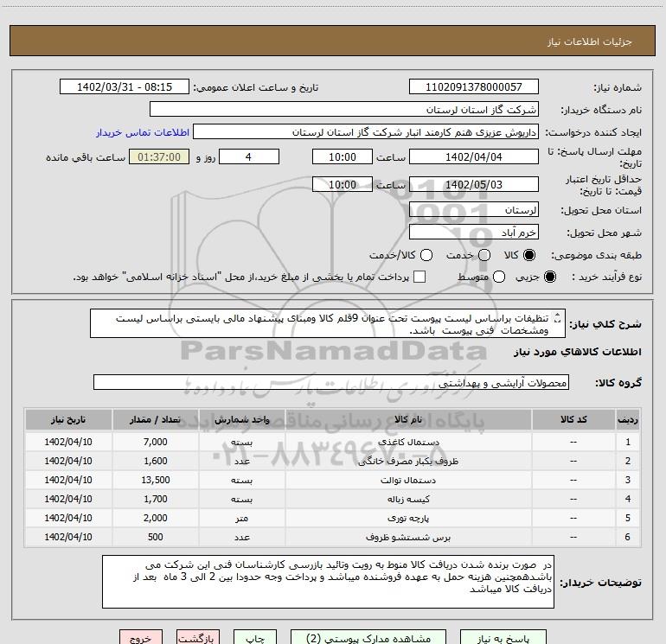Click the شماره نیاز field 1102091378000057
Image resolution: width=666 pixels, height=644 pixels.
474,86
